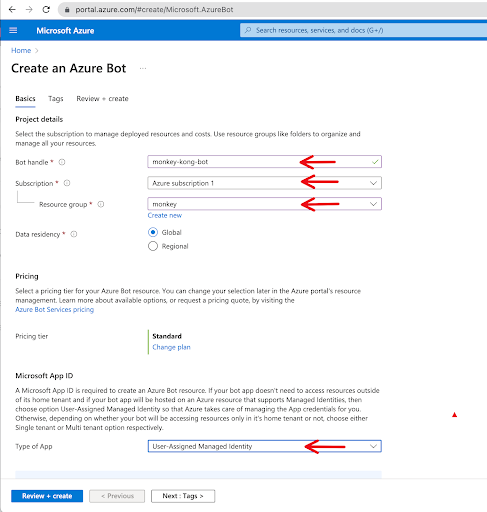The height and width of the screenshot is (512, 487).
Task: Click the Bot handle info icon
Action: click(x=62, y=162)
